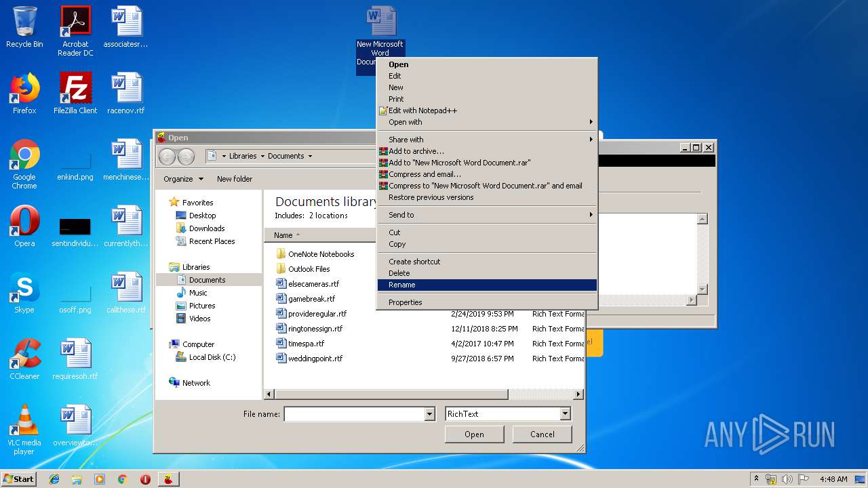Select Recent Places in navigation pane
868x488 pixels.
(x=212, y=241)
